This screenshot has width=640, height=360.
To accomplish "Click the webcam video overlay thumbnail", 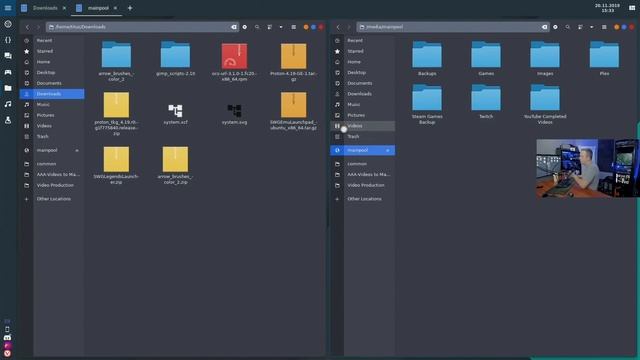I will (587, 168).
